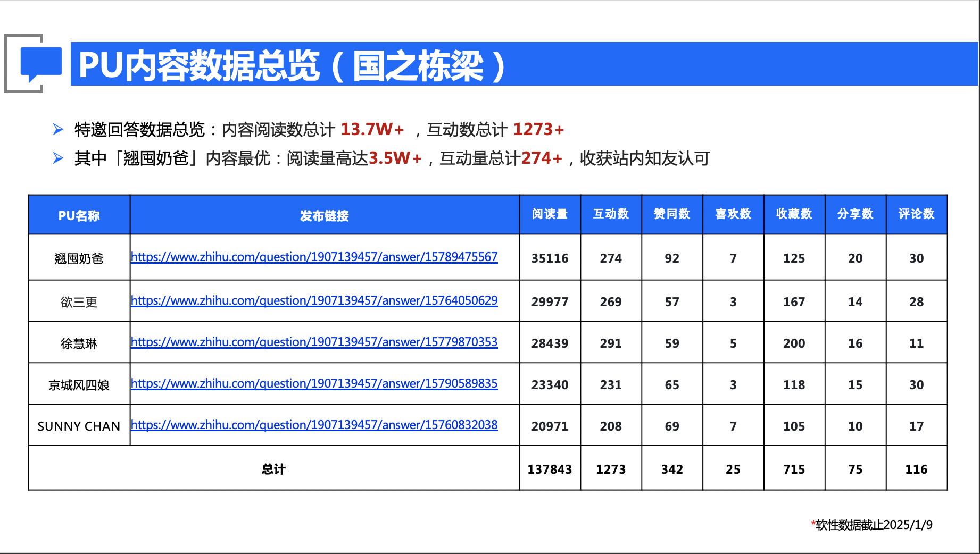Click the 互动数 column header
The height and width of the screenshot is (554, 980).
point(611,214)
